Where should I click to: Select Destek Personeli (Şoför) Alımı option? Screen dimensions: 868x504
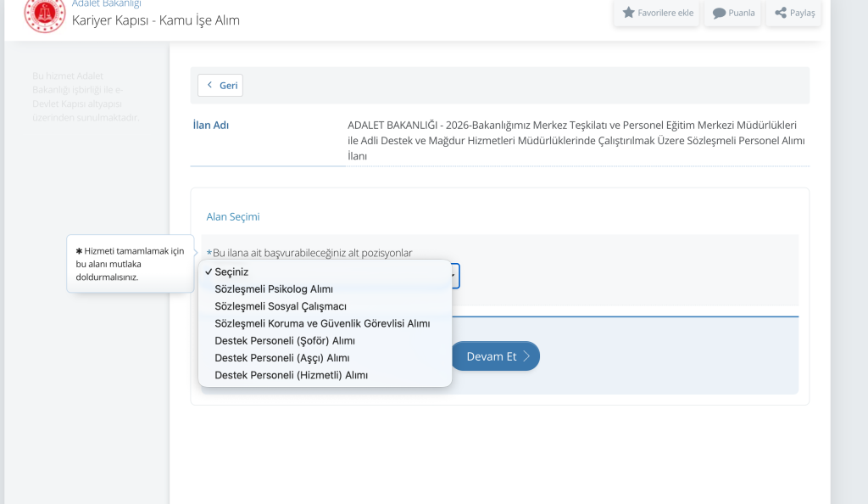325,340
